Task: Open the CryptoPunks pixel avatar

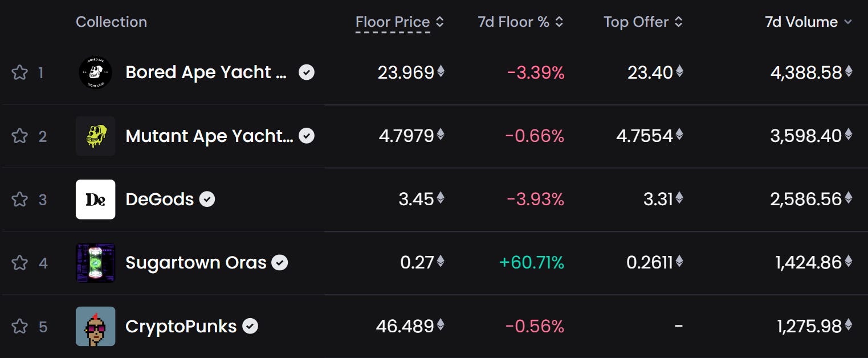Action: [x=95, y=326]
